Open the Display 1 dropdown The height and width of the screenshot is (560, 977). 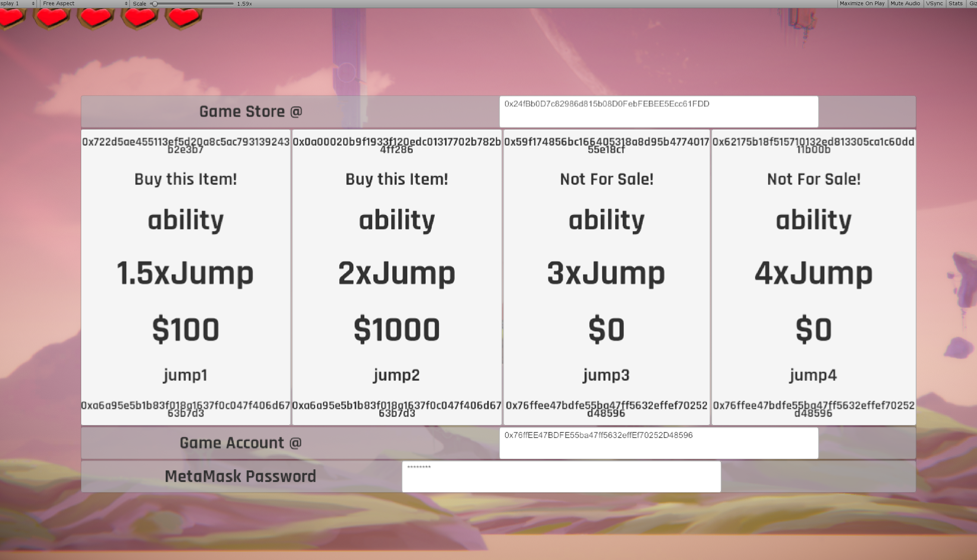tap(17, 3)
